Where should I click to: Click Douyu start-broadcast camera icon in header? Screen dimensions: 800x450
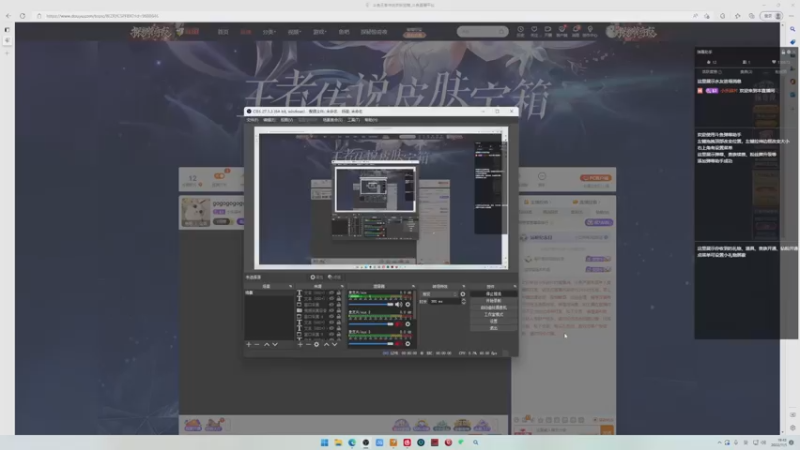coord(548,30)
